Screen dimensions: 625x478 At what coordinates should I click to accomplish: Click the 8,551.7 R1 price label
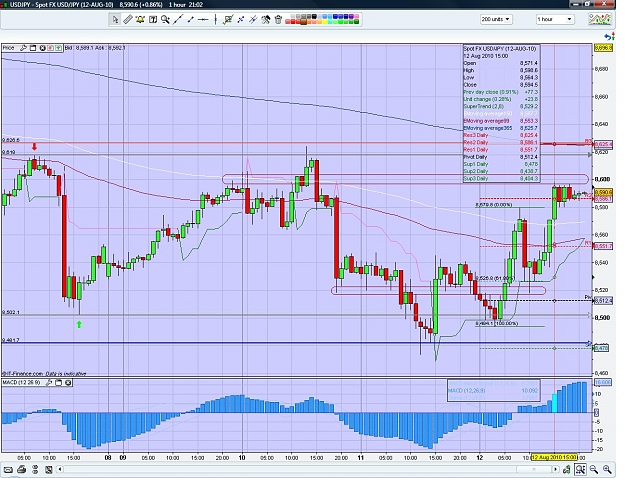pyautogui.click(x=603, y=246)
